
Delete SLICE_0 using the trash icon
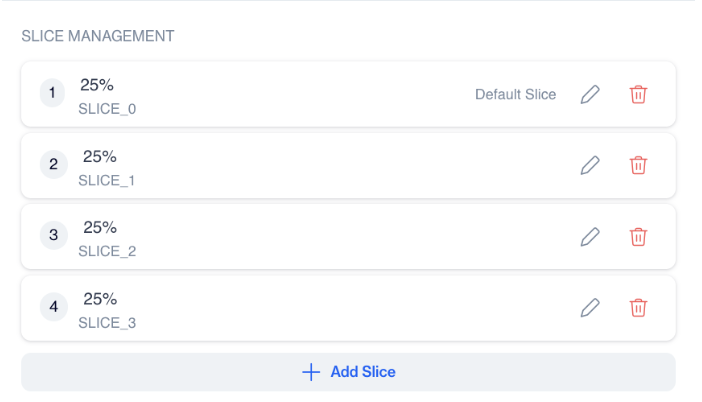coord(638,94)
